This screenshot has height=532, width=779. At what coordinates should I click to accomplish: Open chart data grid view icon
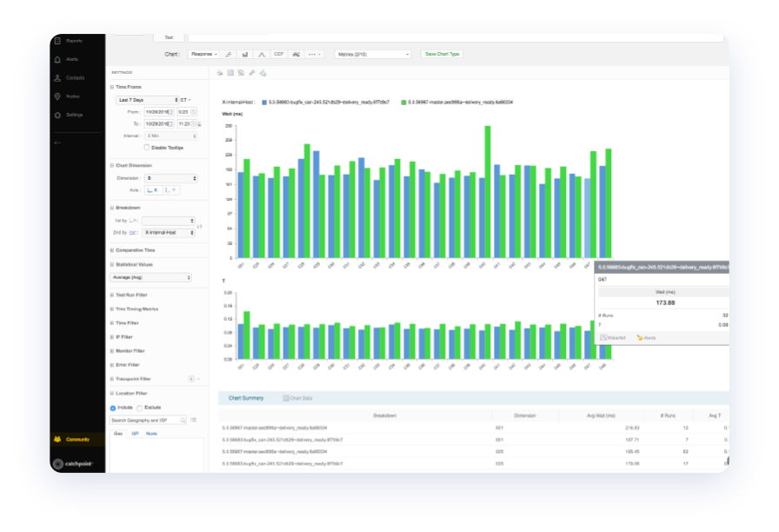(x=230, y=76)
